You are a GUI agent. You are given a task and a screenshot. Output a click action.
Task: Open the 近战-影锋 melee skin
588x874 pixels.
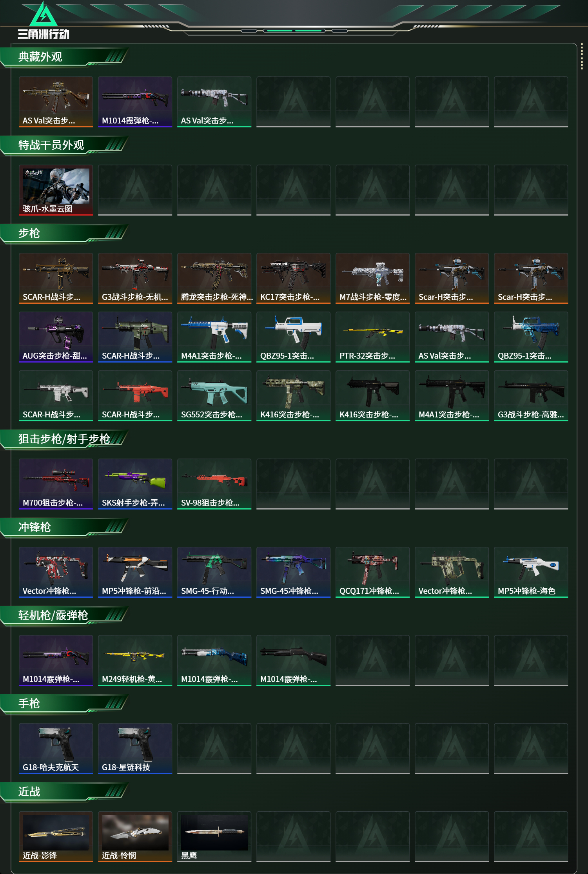(x=56, y=837)
